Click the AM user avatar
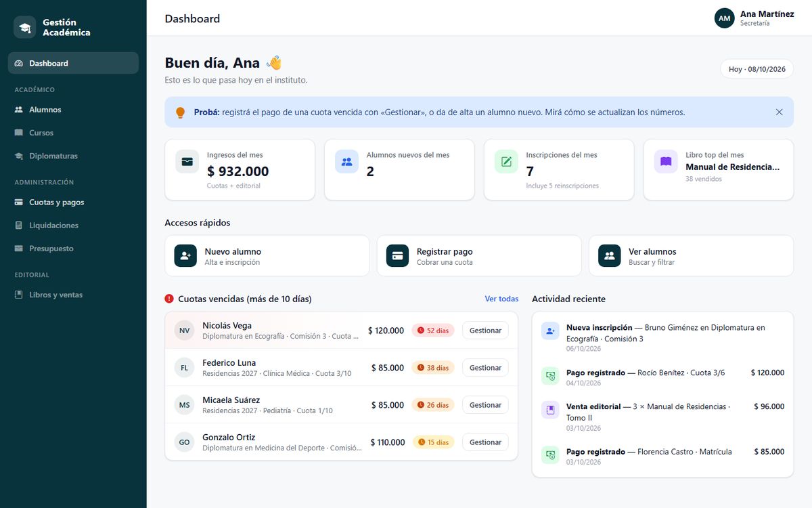The image size is (812, 508). click(x=725, y=18)
